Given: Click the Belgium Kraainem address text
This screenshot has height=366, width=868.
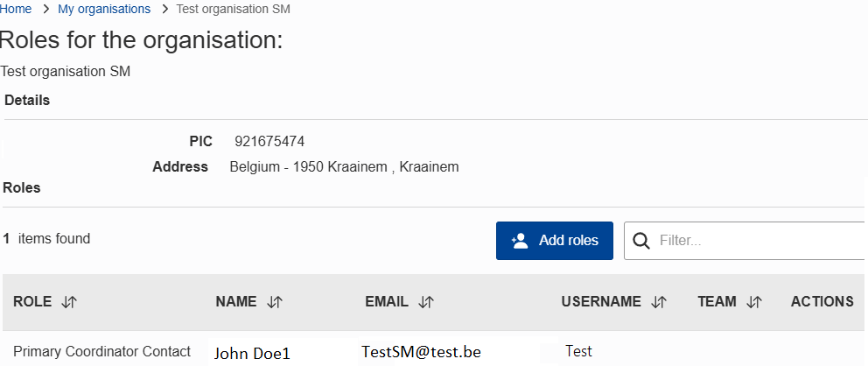Looking at the screenshot, I should pyautogui.click(x=344, y=166).
